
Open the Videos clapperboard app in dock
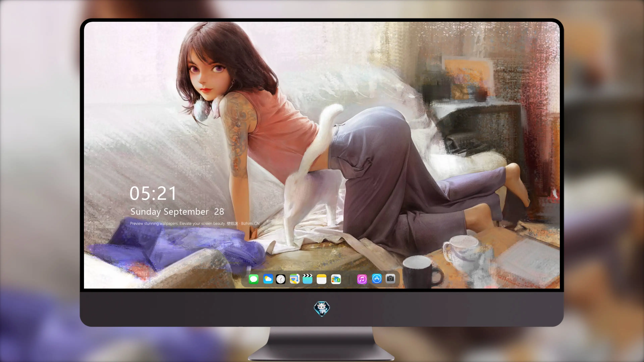pyautogui.click(x=308, y=279)
